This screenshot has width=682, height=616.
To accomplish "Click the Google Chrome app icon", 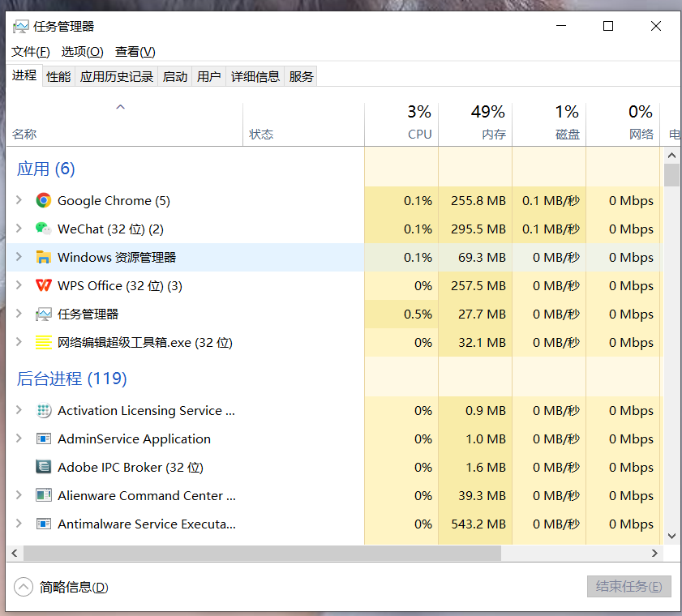I will click(x=44, y=200).
